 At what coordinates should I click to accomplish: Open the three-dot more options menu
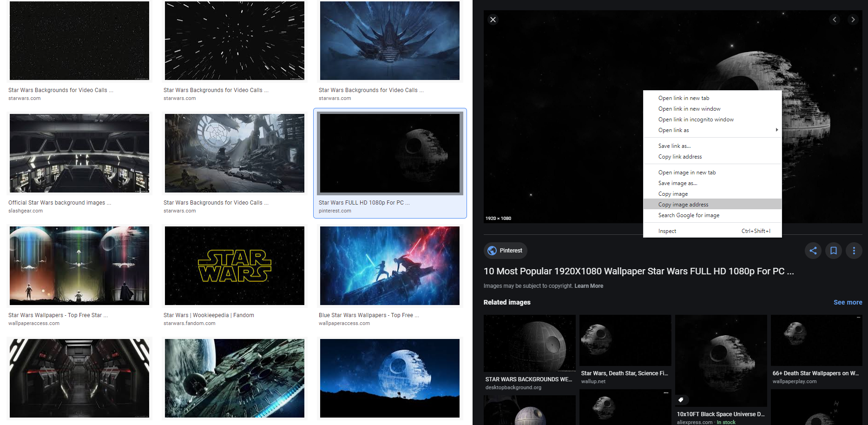point(854,251)
